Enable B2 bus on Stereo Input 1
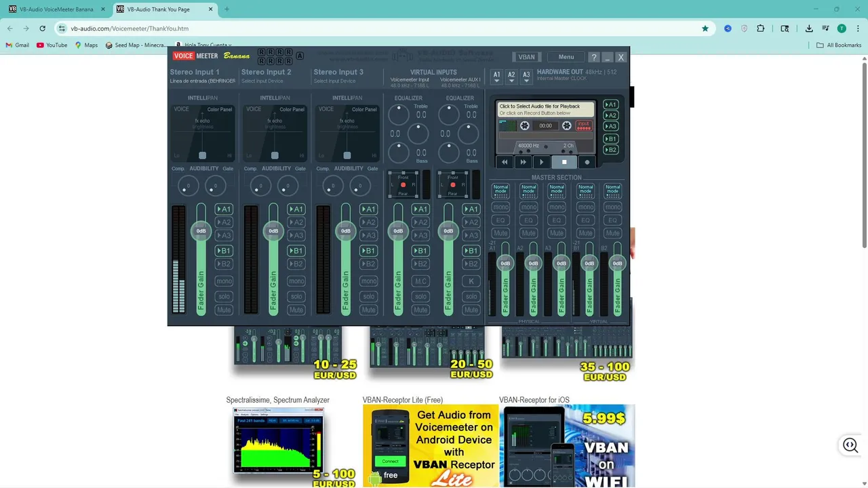Viewport: 868px width, 488px height. coord(224,264)
